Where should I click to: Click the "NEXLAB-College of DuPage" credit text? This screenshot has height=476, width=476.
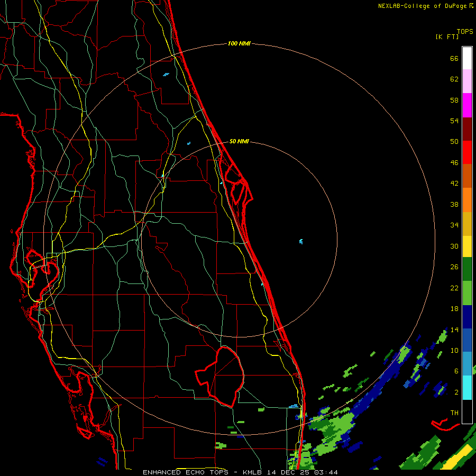pos(422,6)
